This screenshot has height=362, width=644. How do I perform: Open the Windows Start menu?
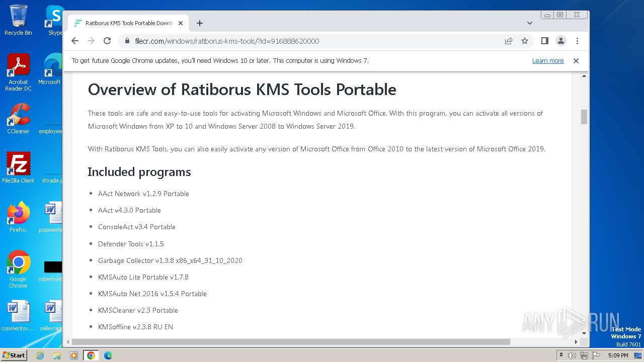[14, 355]
